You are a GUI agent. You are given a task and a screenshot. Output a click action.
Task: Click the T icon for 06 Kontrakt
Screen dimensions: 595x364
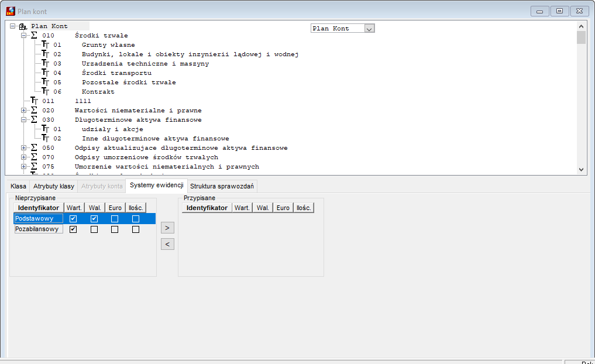pos(46,91)
